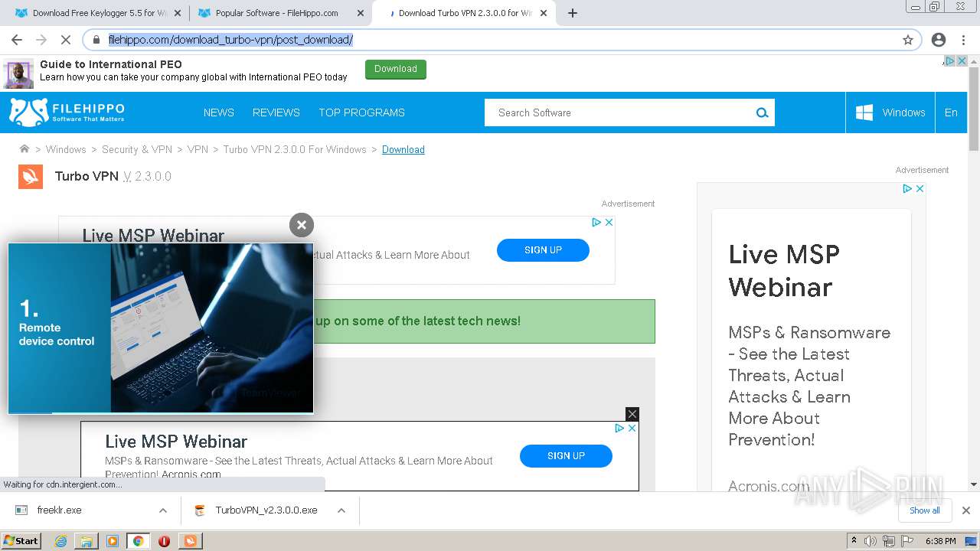Image resolution: width=980 pixels, height=551 pixels.
Task: Open the Windows platform selector
Action: coord(890,112)
